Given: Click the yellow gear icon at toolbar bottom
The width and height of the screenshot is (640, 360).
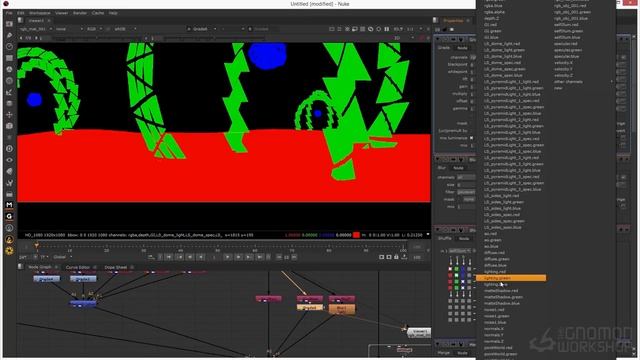Looking at the screenshot, I should pyautogui.click(x=9, y=251).
